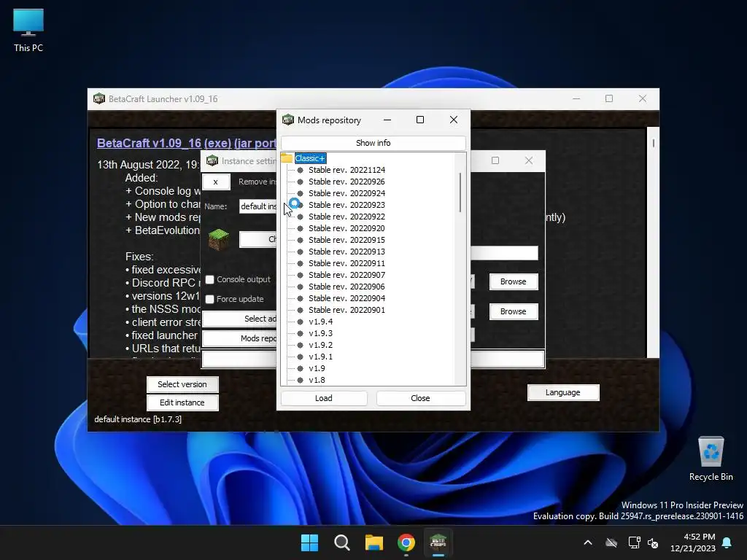Select Stable rev. 20220911 entry
This screenshot has width=747, height=560.
347,263
